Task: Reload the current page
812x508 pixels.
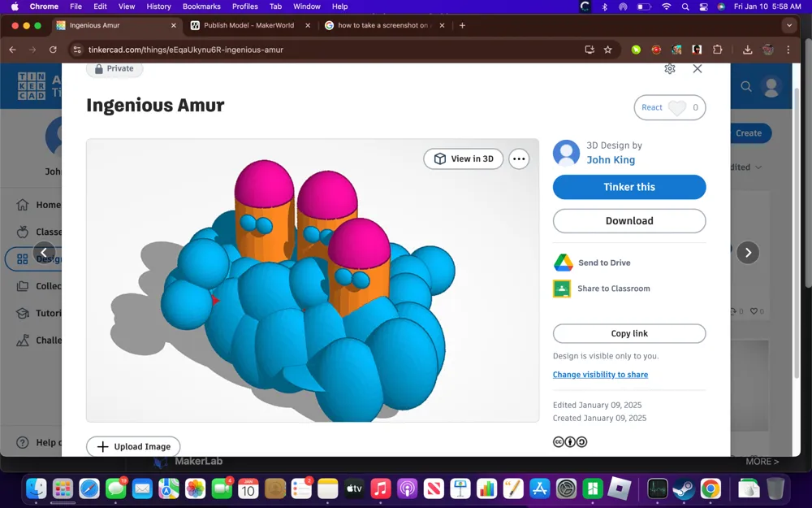Action: pyautogui.click(x=53, y=50)
